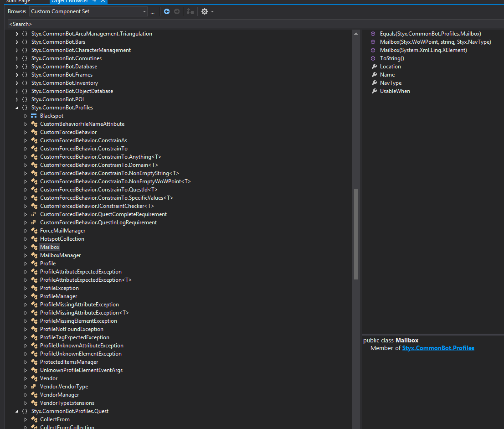Select Mailbox(Styx.WoWPoint, string, Styx.NavType) member
The height and width of the screenshot is (429, 504).
[x=436, y=42]
